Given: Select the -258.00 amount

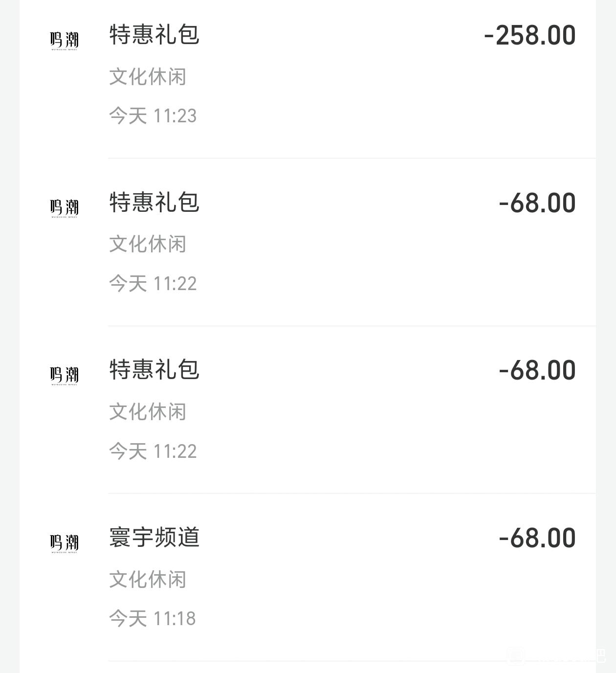Looking at the screenshot, I should tap(529, 36).
